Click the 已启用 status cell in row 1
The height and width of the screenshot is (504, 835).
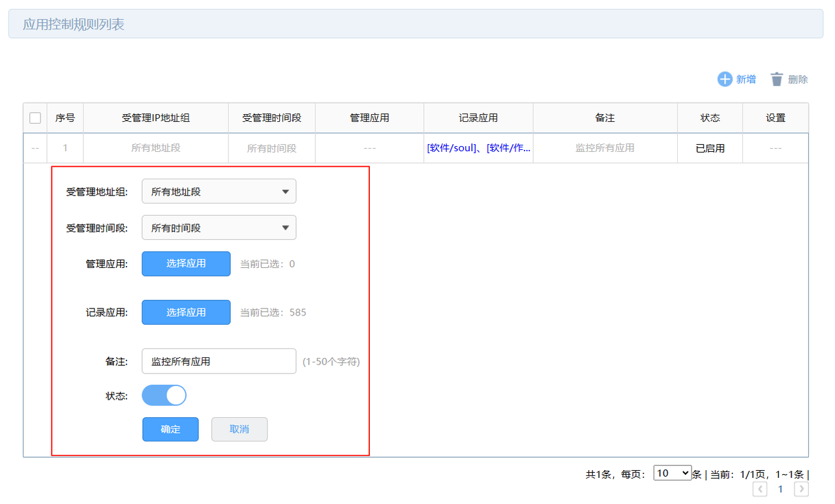pyautogui.click(x=710, y=149)
